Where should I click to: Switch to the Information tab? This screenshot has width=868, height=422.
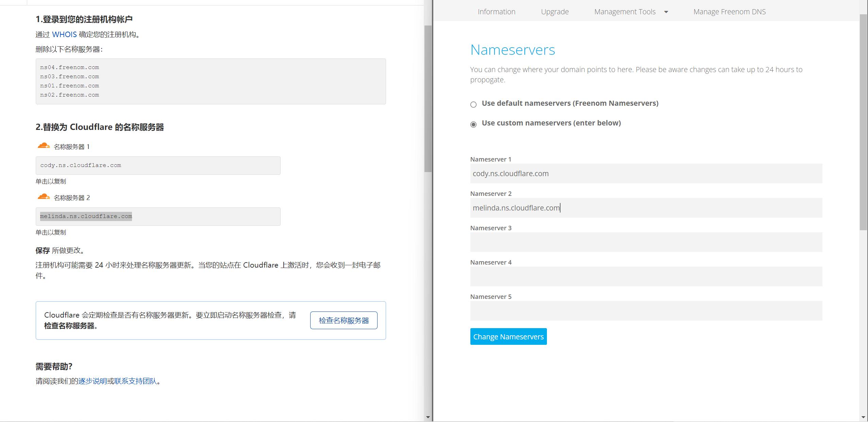coord(496,11)
